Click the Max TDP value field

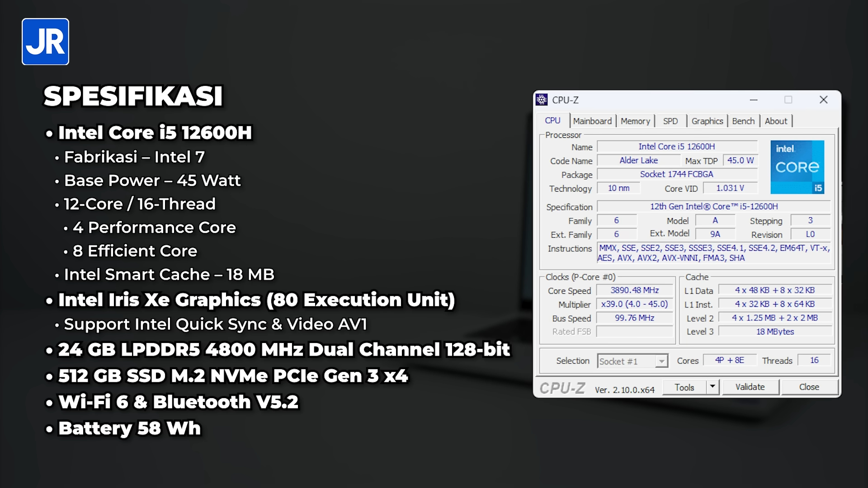[x=740, y=160]
